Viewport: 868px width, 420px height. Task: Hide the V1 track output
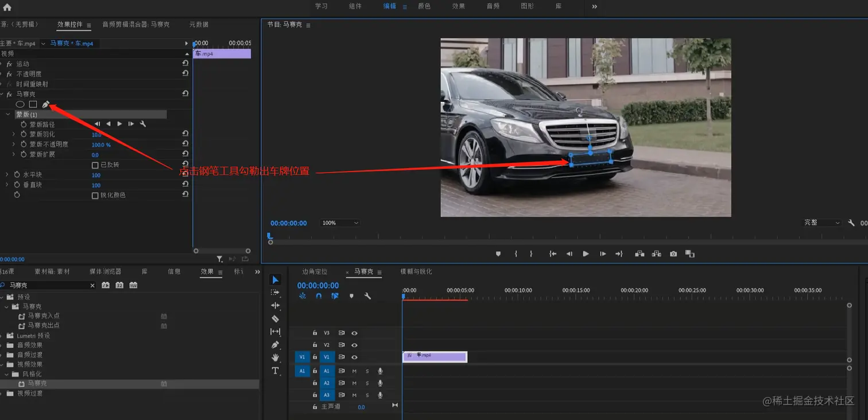[355, 357]
